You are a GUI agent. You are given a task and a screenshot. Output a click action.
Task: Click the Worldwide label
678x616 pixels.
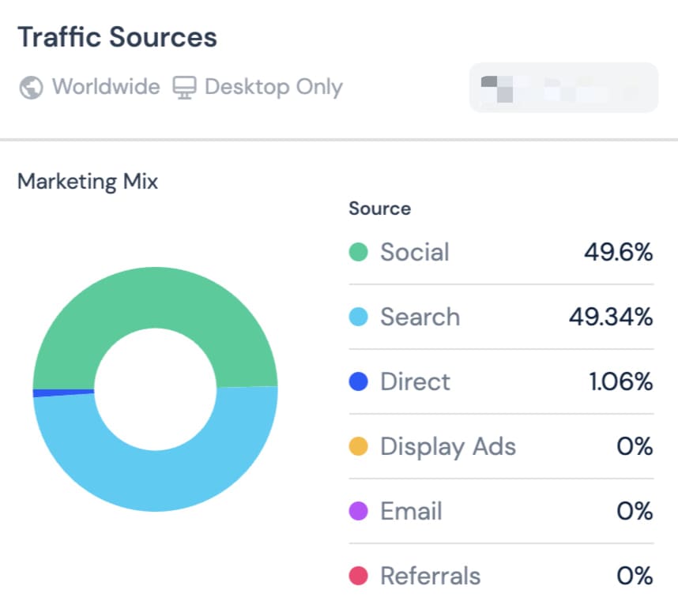click(x=106, y=87)
